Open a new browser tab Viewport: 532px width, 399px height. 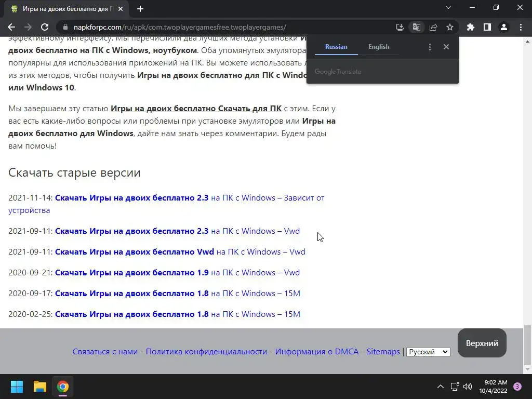(x=140, y=9)
